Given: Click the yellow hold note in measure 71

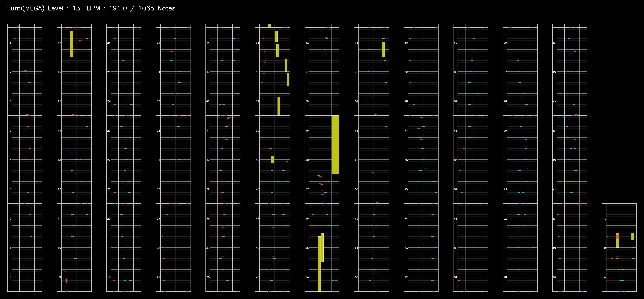Looking at the screenshot, I should [383, 49].
